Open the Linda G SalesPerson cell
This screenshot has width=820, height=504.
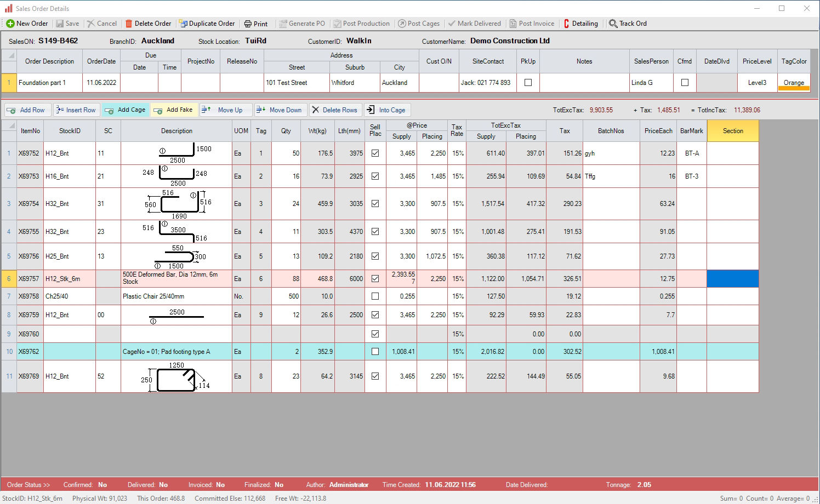pyautogui.click(x=651, y=83)
